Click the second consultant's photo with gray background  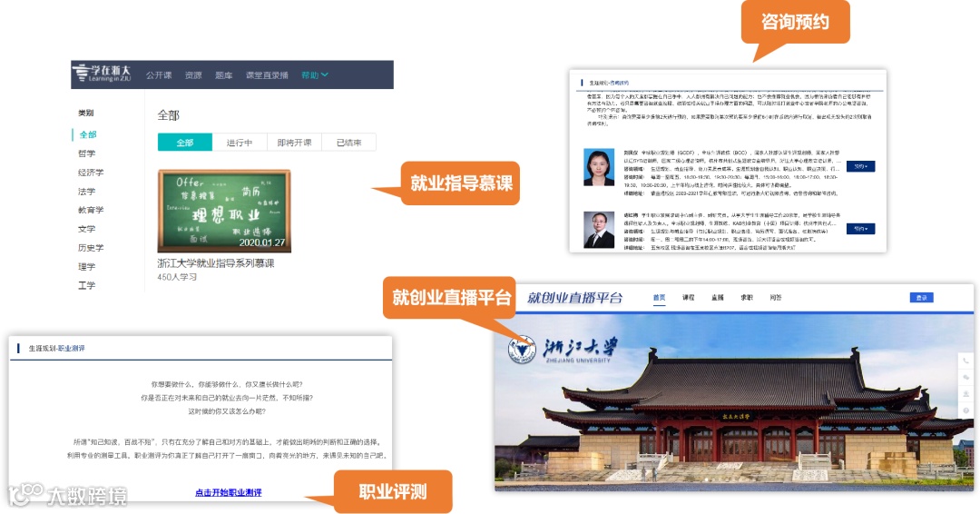point(599,230)
